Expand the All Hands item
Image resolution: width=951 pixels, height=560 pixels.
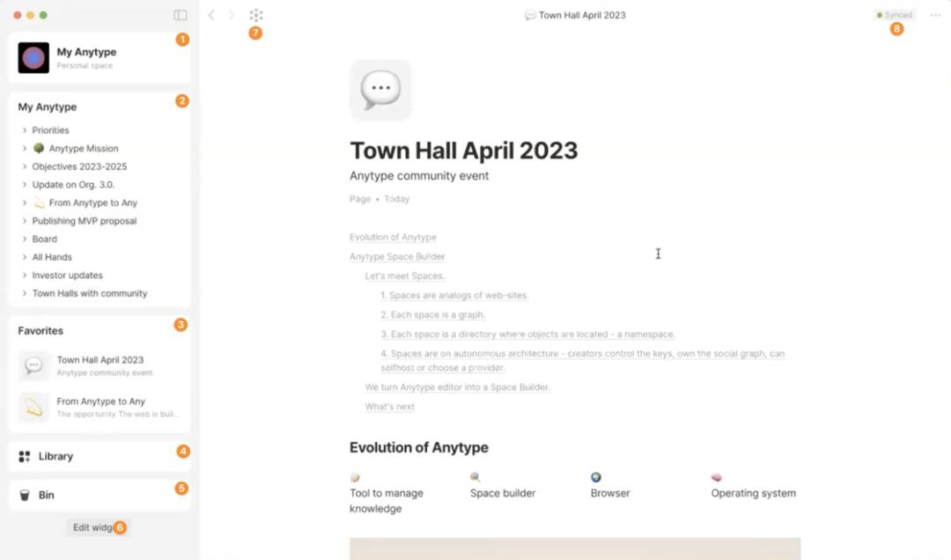pyautogui.click(x=25, y=257)
